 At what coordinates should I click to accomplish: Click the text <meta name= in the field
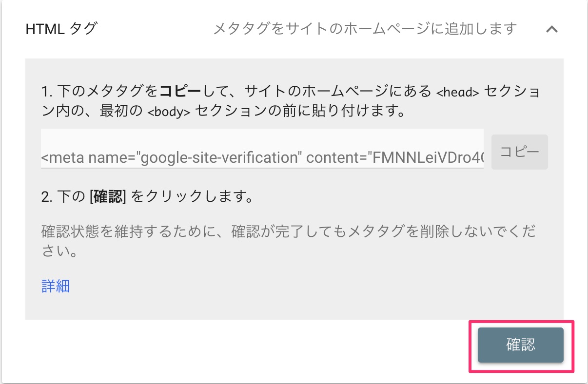click(x=88, y=158)
